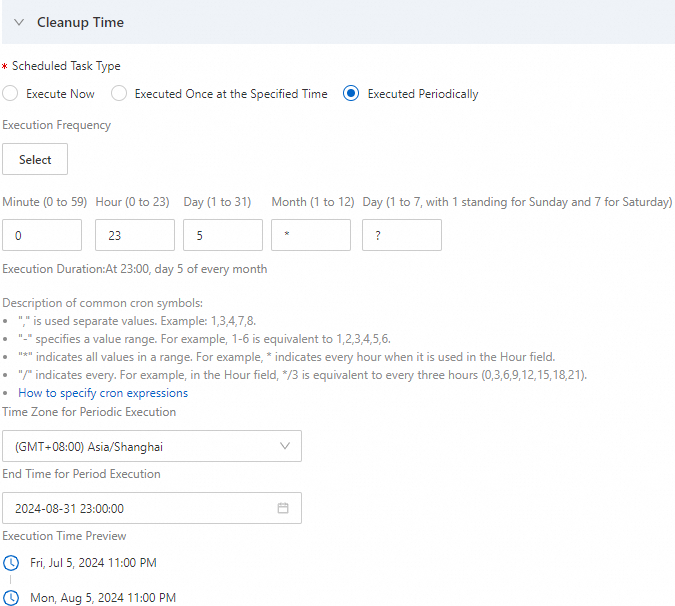Open How to specify cron expressions link
This screenshot has width=675, height=606.
pos(103,393)
